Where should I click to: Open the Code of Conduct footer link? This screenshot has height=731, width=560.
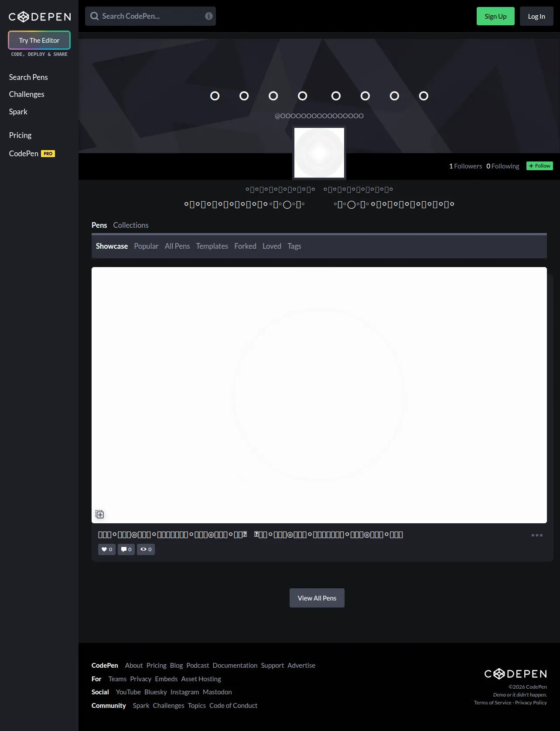(233, 706)
